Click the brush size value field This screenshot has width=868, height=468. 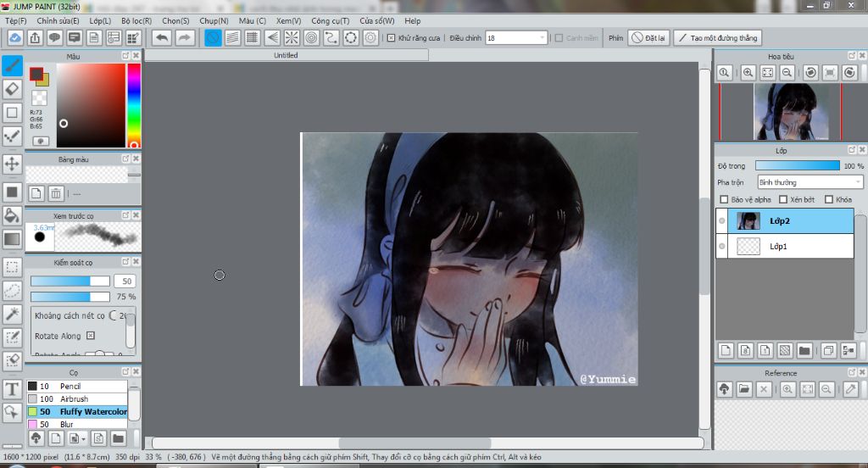point(125,281)
